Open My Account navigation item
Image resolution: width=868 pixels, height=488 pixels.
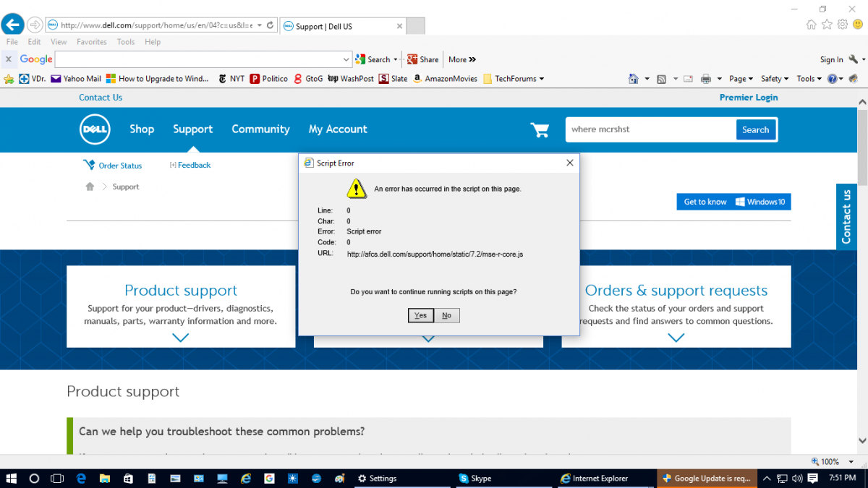point(338,129)
